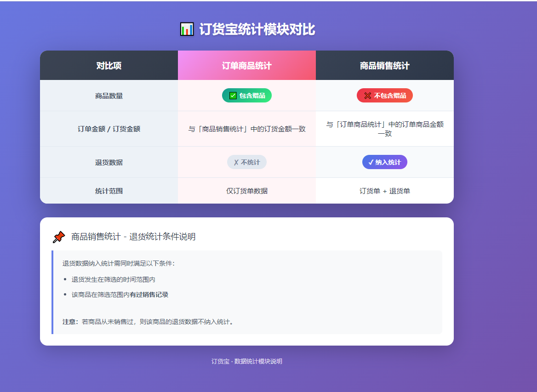Image resolution: width=537 pixels, height=392 pixels.
Task: Click the cell 与「商品销售统计」中的订货金额一致
Action: pos(247,129)
